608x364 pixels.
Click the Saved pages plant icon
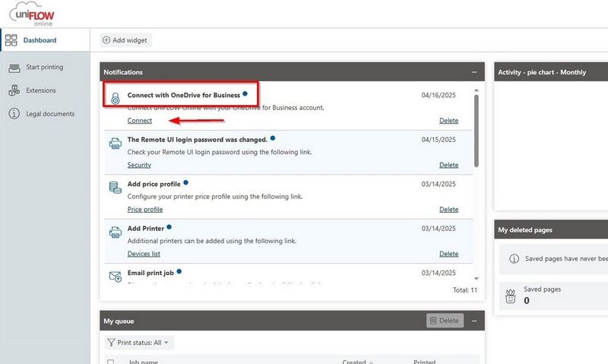click(511, 296)
